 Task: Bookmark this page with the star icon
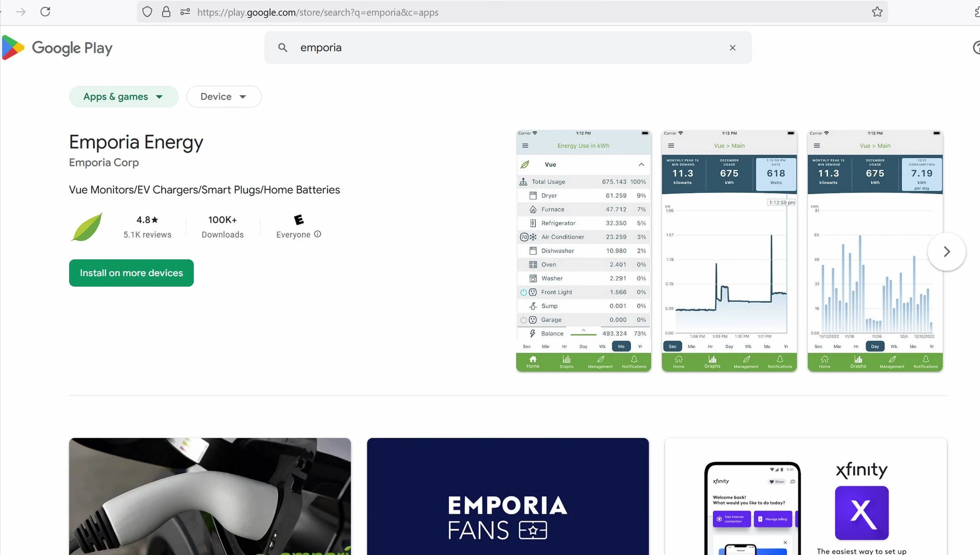coord(877,12)
